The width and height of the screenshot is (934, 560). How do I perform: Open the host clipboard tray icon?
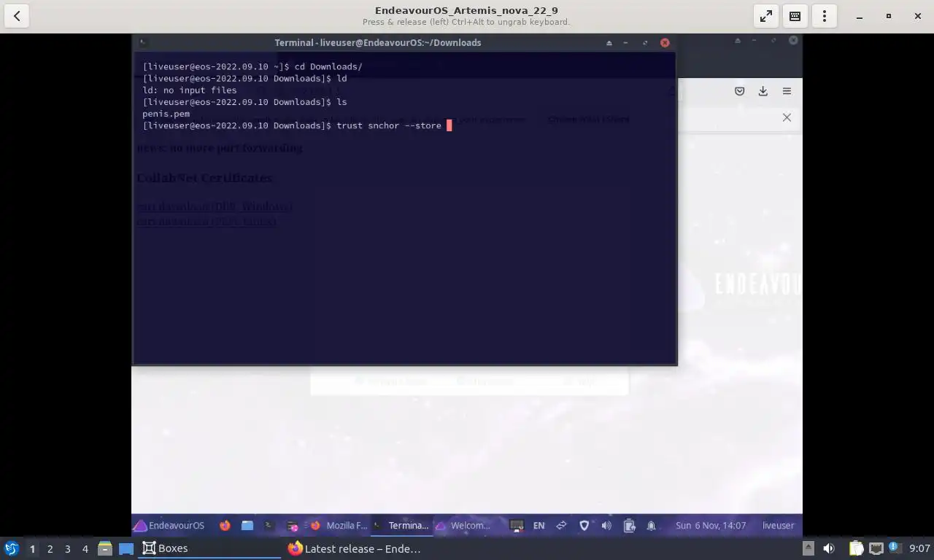[856, 548]
